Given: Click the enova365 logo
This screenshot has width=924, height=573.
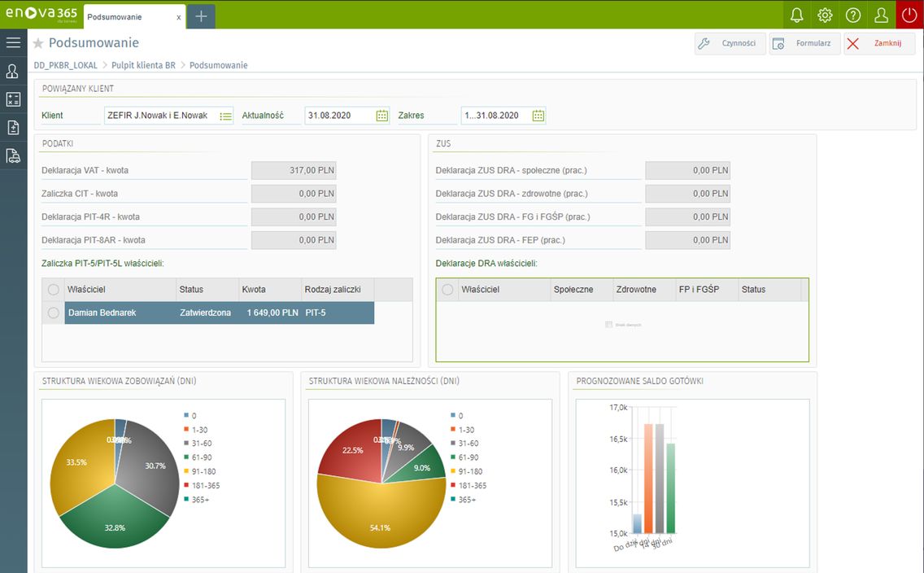Looking at the screenshot, I should pos(41,14).
